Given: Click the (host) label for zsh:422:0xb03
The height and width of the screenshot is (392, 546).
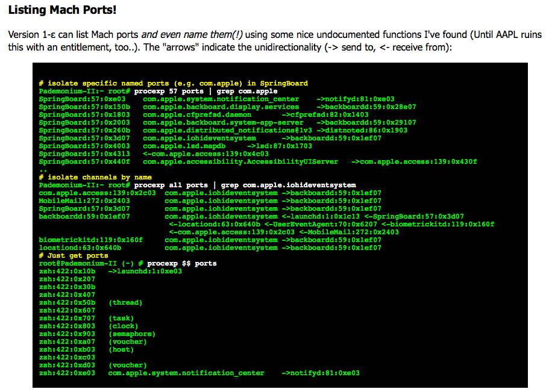Looking at the screenshot, I should (x=121, y=350).
